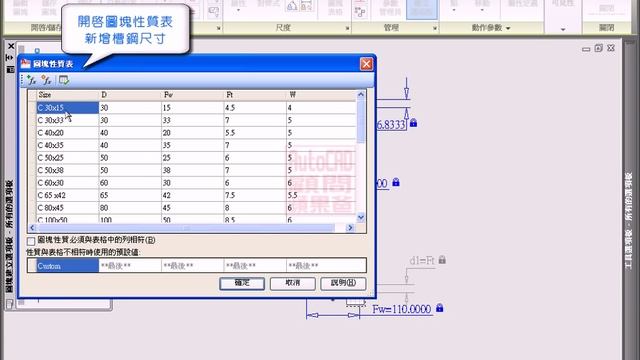Image resolution: width=640 pixels, height=360 pixels.
Task: Click the audit table icon with green check
Action: pyautogui.click(x=64, y=80)
